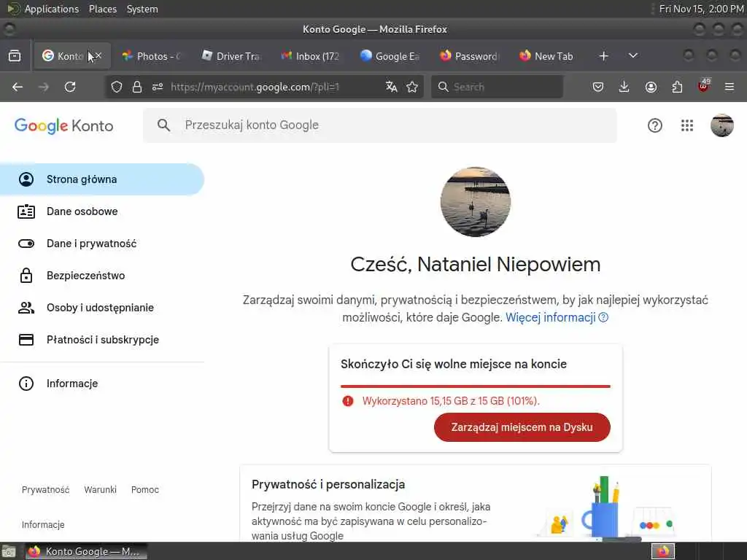Image resolution: width=747 pixels, height=560 pixels.
Task: Open tracking protection shield icon
Action: (x=117, y=87)
